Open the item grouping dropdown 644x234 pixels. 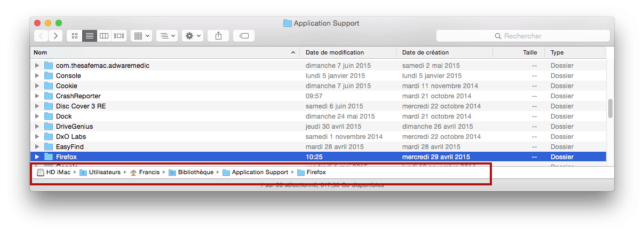tap(142, 36)
